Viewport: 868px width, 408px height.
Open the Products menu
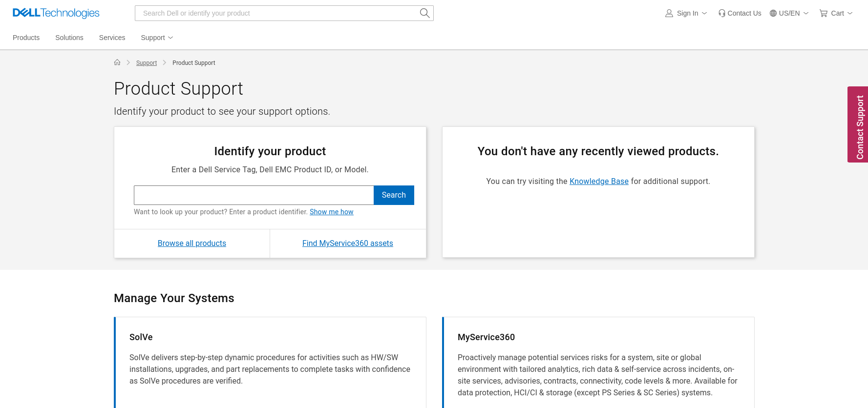point(26,38)
